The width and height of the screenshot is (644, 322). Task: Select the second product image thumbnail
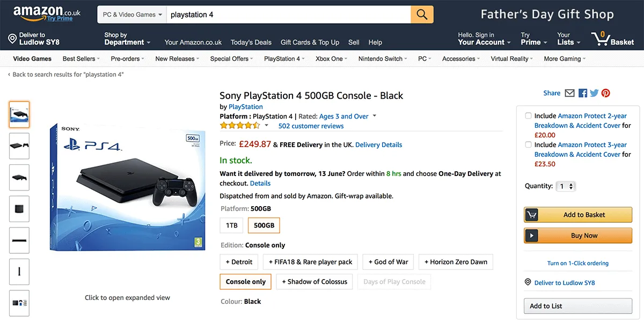pyautogui.click(x=19, y=145)
